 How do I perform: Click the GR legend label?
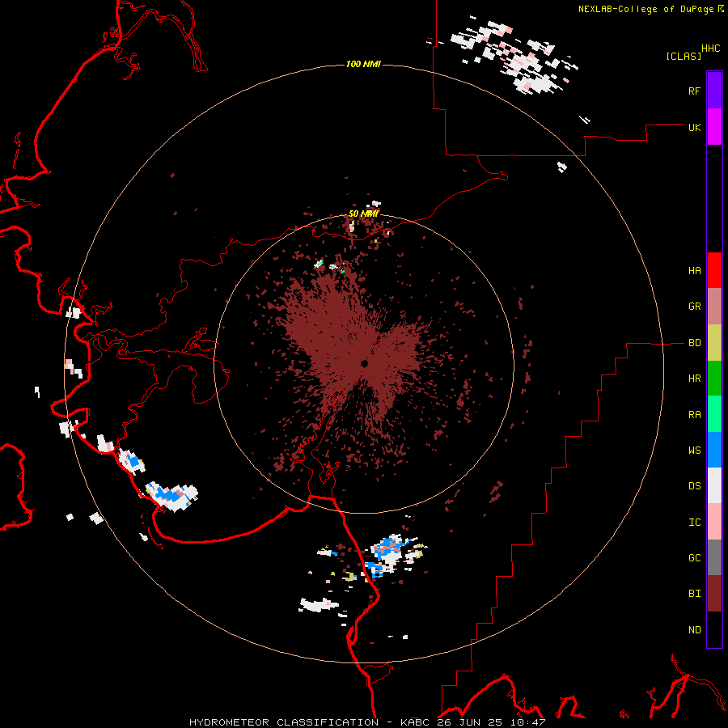[x=694, y=307]
